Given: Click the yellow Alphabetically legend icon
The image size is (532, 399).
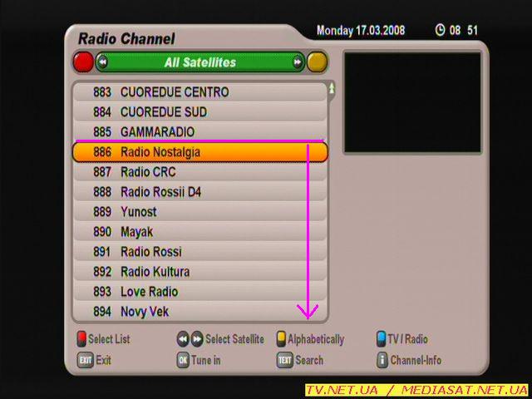Looking at the screenshot, I should click(281, 339).
